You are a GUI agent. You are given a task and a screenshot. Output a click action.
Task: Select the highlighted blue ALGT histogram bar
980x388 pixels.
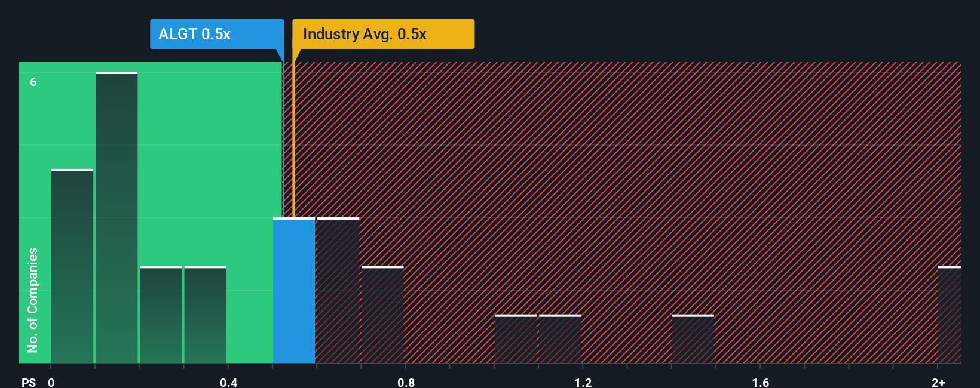point(294,290)
